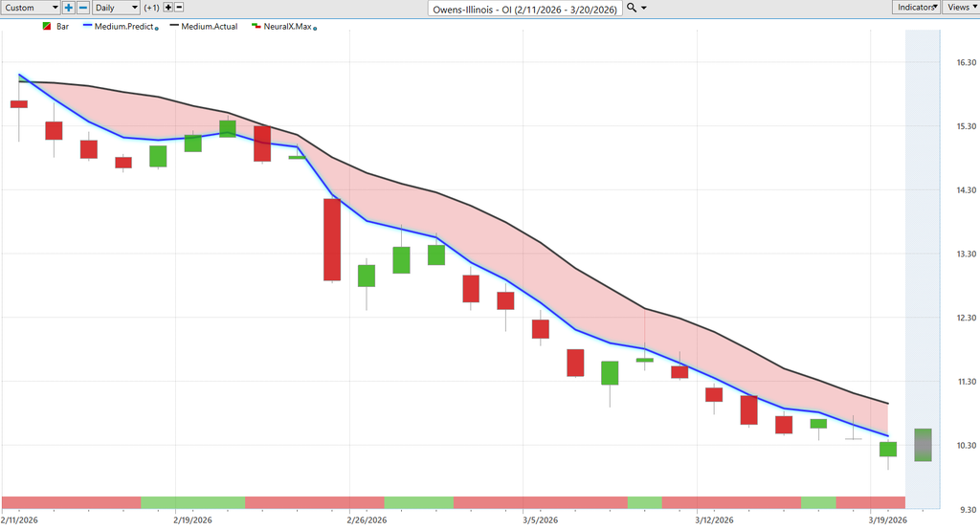Click the Bar legend icon
This screenshot has height=530, width=980.
47,27
